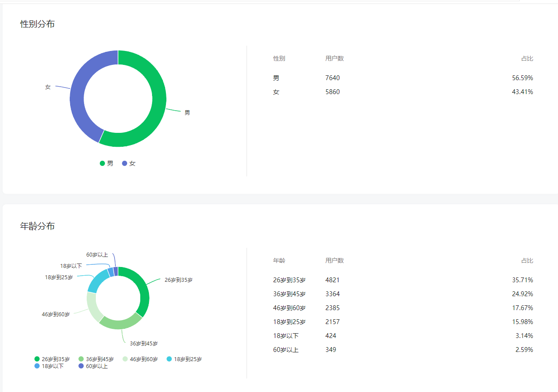Select the pale 46岁到60岁 donut segment

click(92, 307)
